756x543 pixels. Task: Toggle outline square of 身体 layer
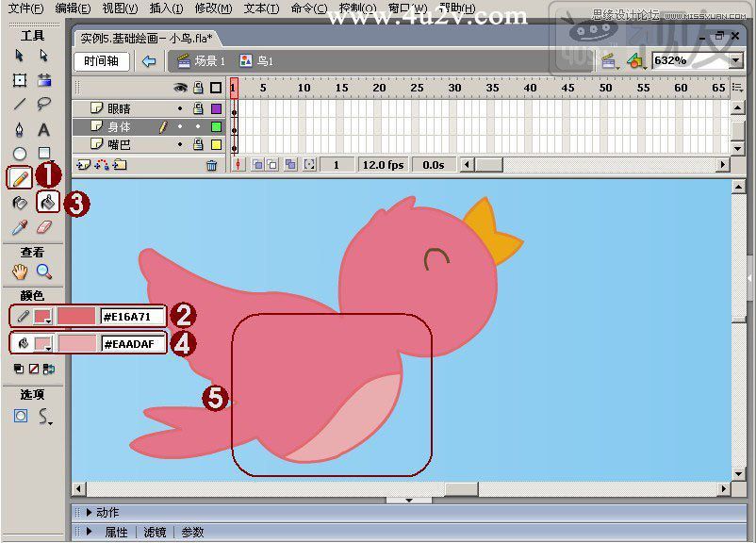pos(217,126)
